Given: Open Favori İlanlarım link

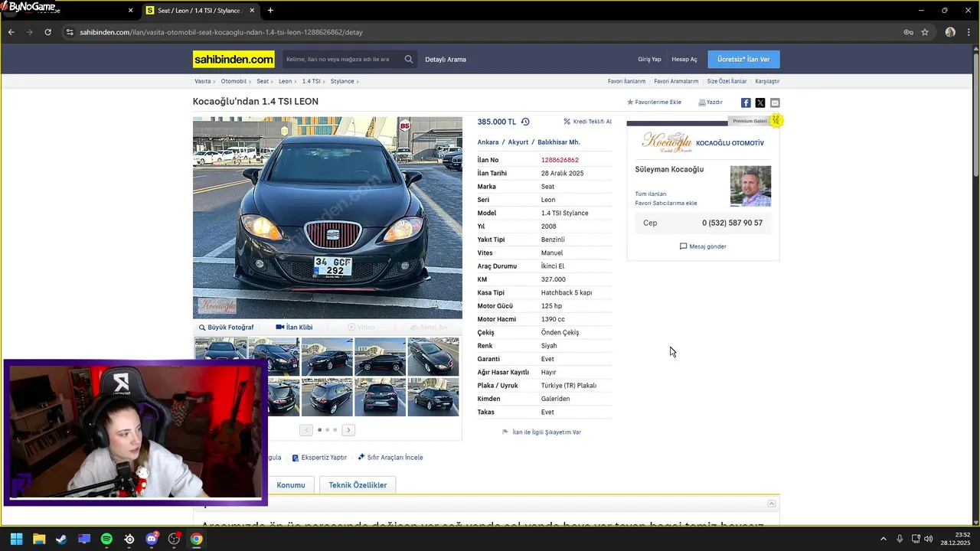Looking at the screenshot, I should 626,81.
